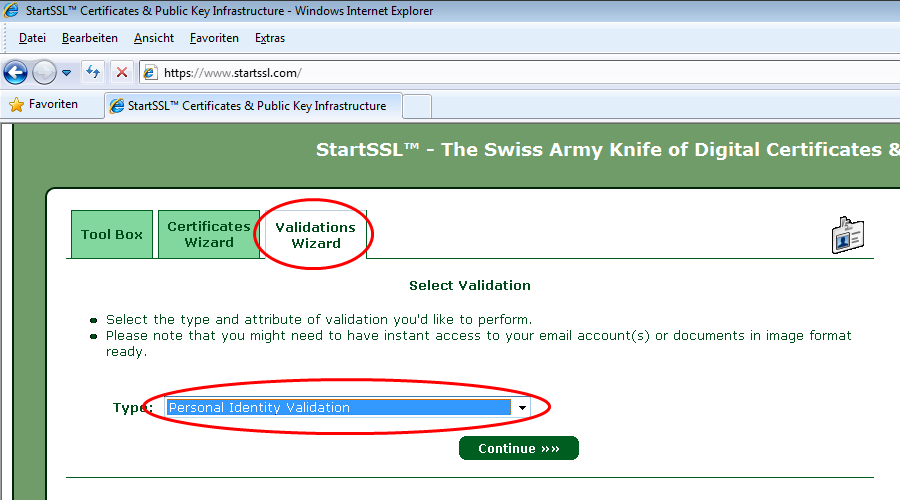Click the StartSSL Swiss Army Knife banner title
The image size is (900, 500).
(608, 149)
